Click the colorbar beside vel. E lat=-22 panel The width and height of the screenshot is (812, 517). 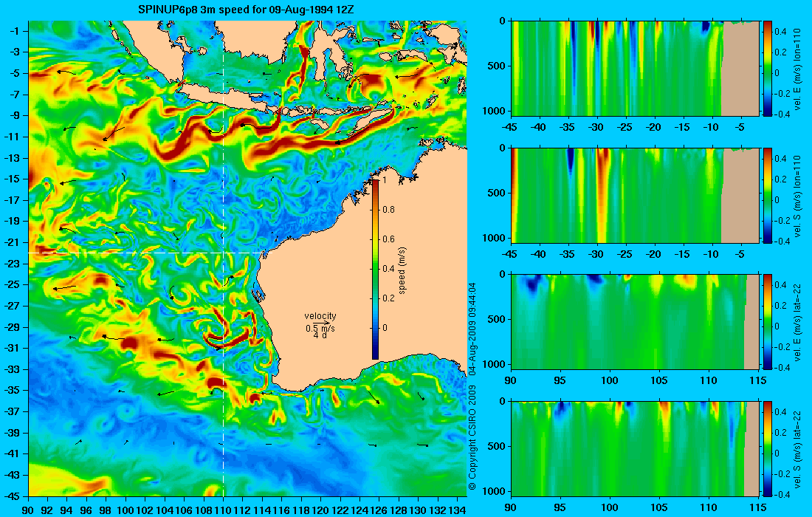tap(768, 322)
